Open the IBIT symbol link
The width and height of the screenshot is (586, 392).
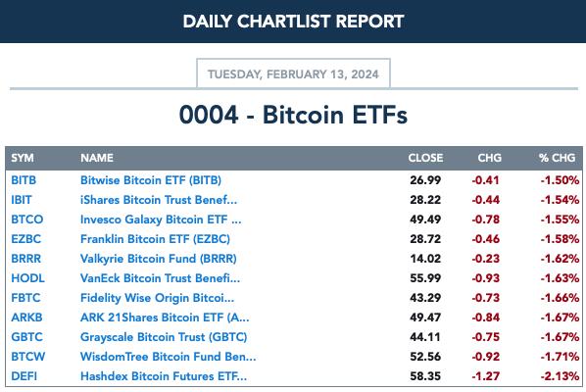pos(22,200)
